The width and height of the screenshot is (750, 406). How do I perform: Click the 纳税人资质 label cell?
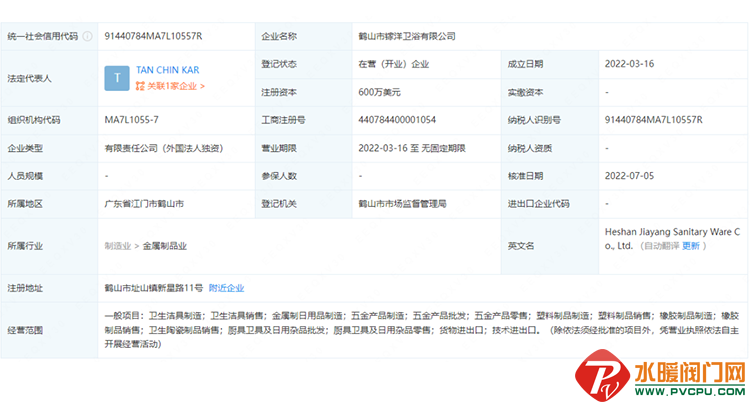point(550,148)
